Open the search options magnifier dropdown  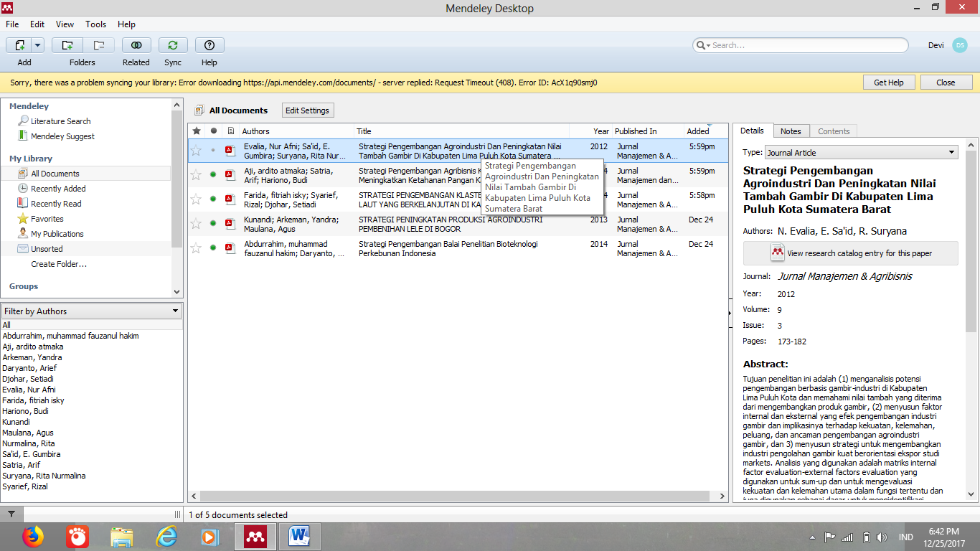click(703, 45)
